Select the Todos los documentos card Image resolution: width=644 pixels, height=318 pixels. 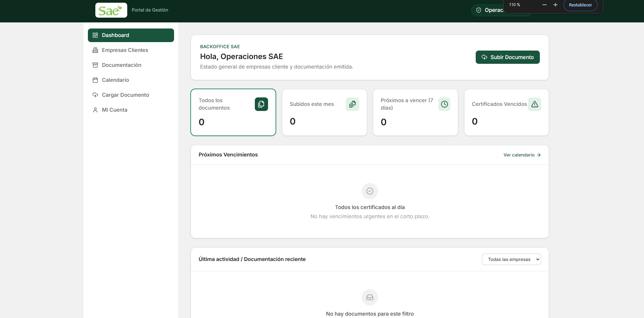pyautogui.click(x=233, y=112)
